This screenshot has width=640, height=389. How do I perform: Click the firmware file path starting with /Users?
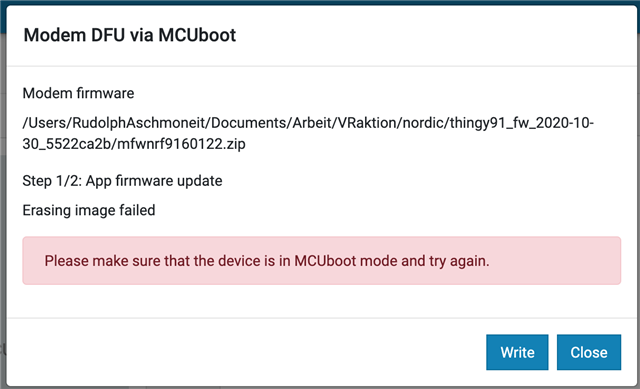click(308, 133)
